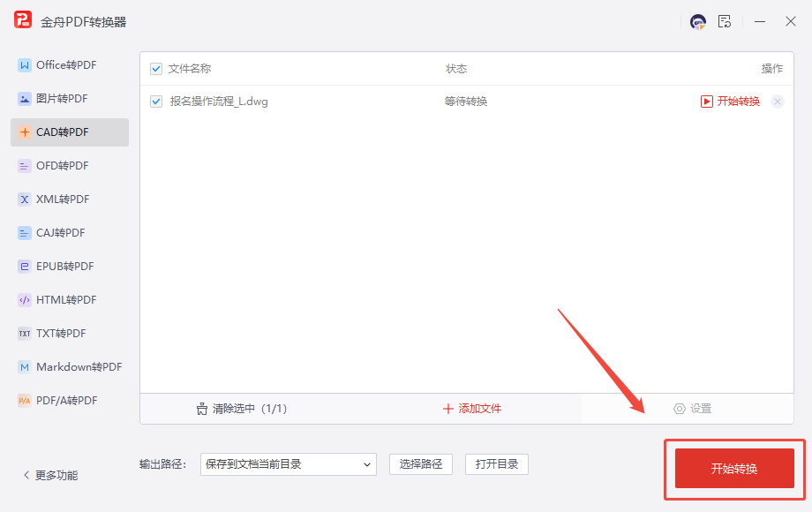This screenshot has height=512, width=812.
Task: Choose CAJ转PDF in sidebar
Action: pos(70,233)
